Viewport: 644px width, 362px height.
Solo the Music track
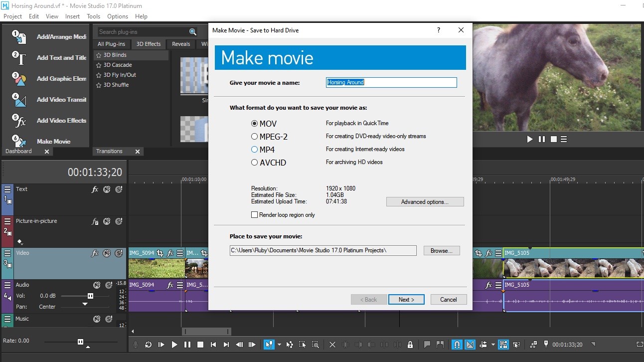click(109, 319)
